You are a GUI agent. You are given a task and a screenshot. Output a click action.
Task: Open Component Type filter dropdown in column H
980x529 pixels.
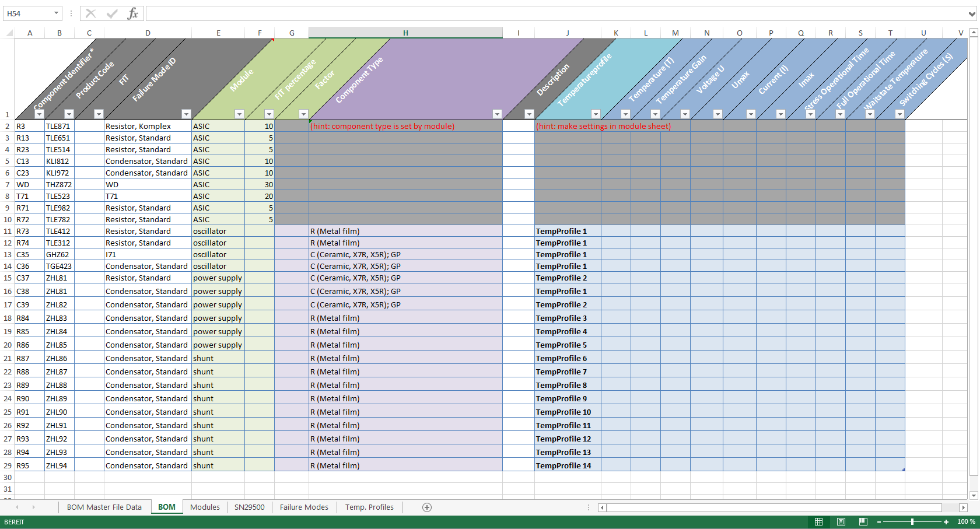point(497,114)
